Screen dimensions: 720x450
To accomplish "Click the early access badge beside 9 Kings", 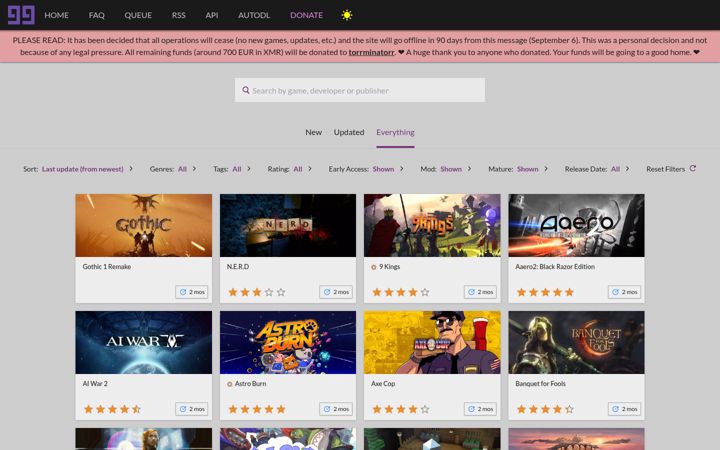I will click(x=374, y=267).
